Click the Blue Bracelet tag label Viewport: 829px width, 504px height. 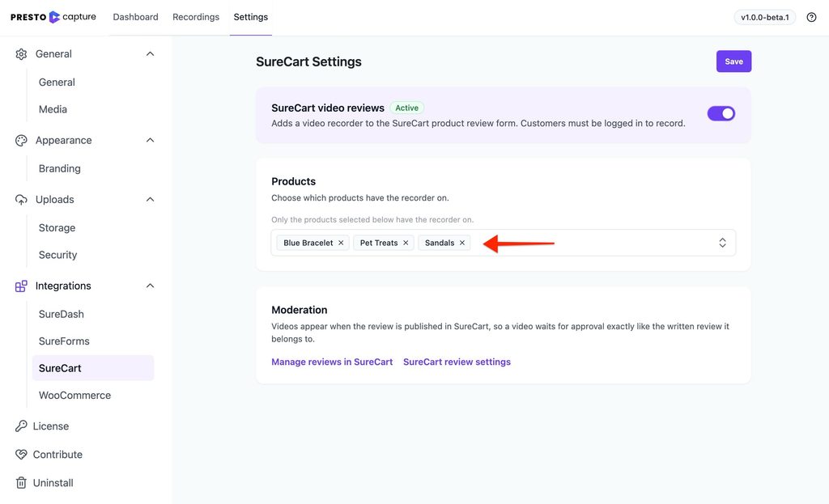coord(308,243)
